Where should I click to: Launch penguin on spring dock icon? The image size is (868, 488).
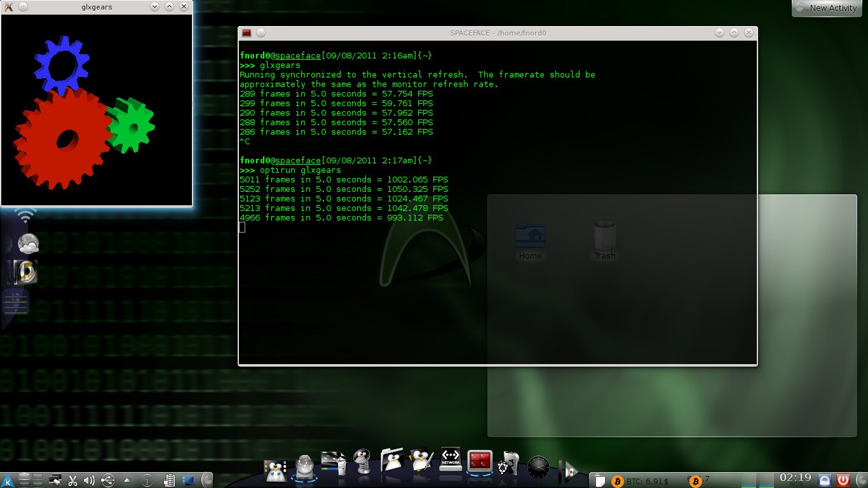coord(362,461)
